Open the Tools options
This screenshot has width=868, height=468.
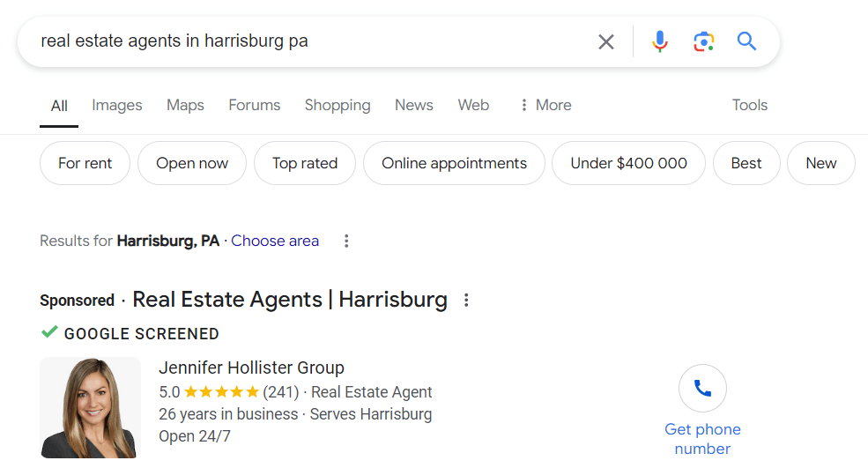[749, 105]
